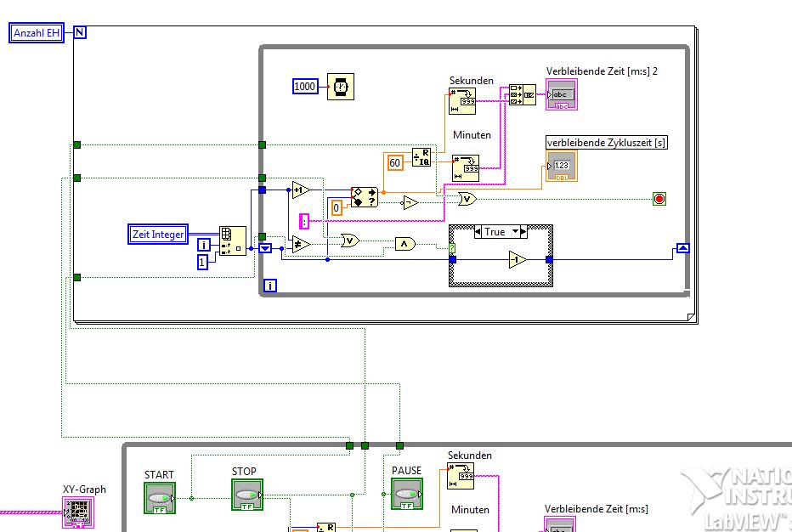Go to previous case using left arrow
The image size is (792, 532).
tap(478, 231)
